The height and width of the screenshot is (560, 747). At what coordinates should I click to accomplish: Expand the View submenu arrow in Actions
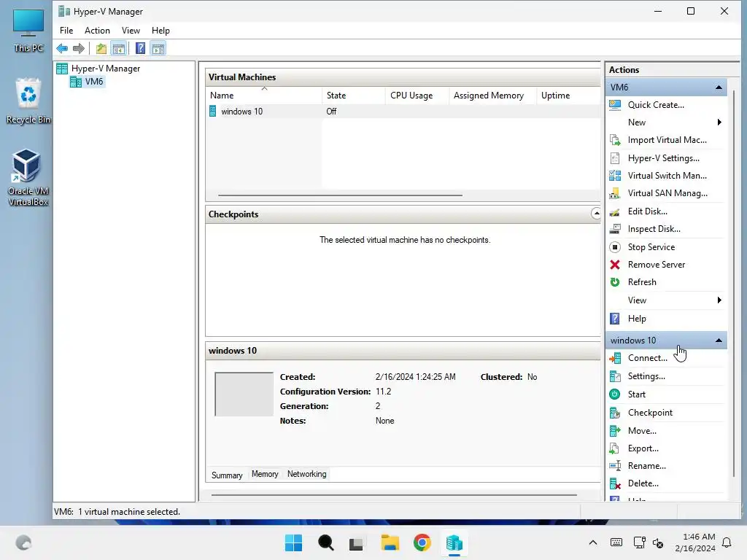click(x=719, y=300)
